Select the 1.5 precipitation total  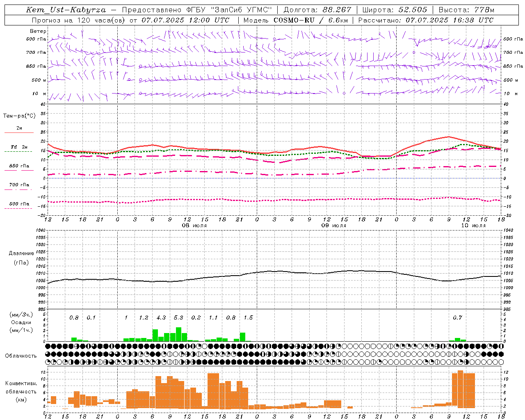[248, 318]
